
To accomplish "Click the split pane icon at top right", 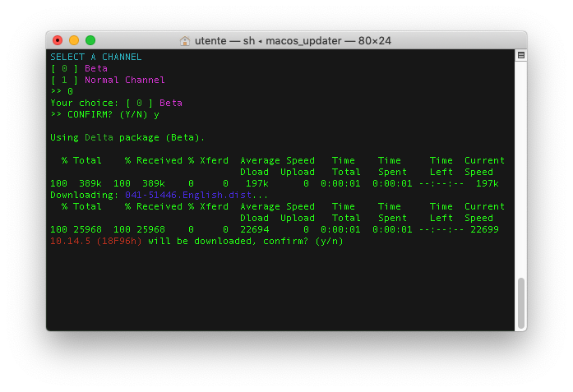I will pyautogui.click(x=521, y=56).
